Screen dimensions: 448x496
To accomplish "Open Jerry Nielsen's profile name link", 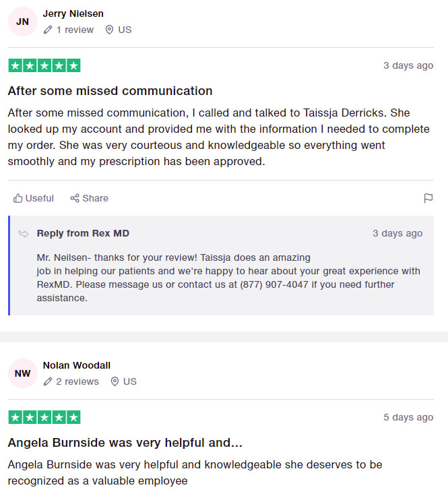I will [73, 13].
